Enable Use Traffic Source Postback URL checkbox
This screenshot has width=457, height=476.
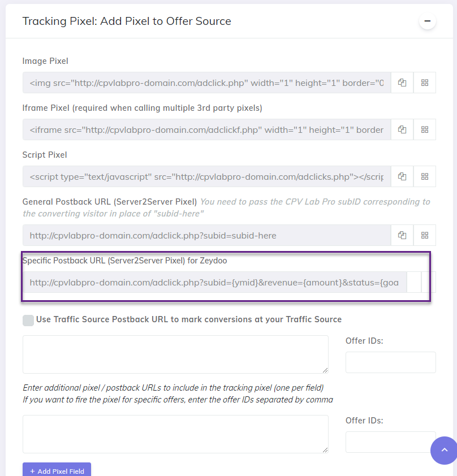[28, 321]
